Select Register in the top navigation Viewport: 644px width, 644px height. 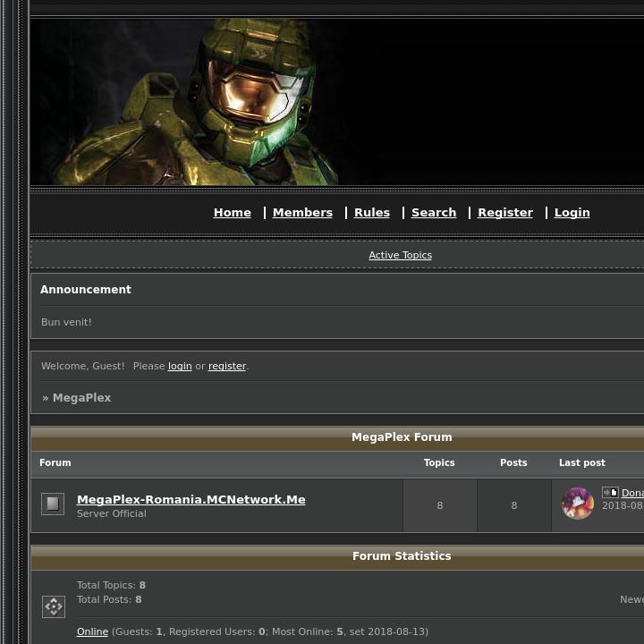point(504,213)
